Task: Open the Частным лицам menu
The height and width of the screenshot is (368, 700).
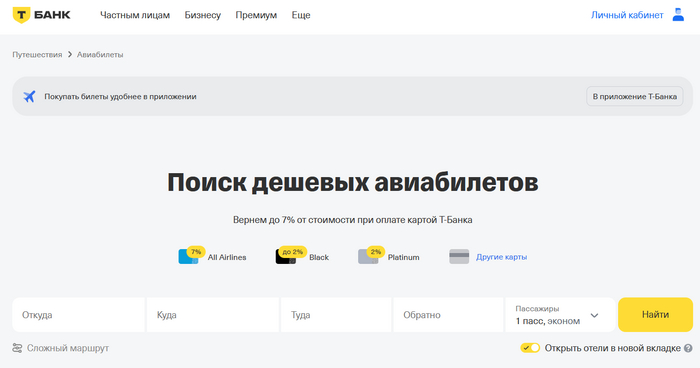Action: (135, 15)
